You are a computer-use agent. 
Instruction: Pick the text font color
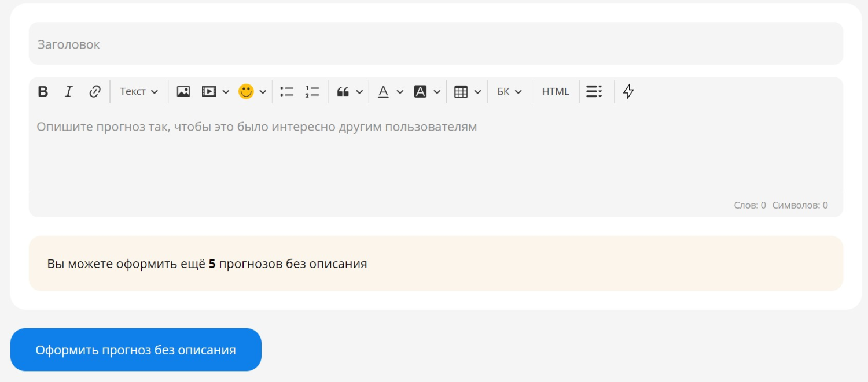click(383, 91)
